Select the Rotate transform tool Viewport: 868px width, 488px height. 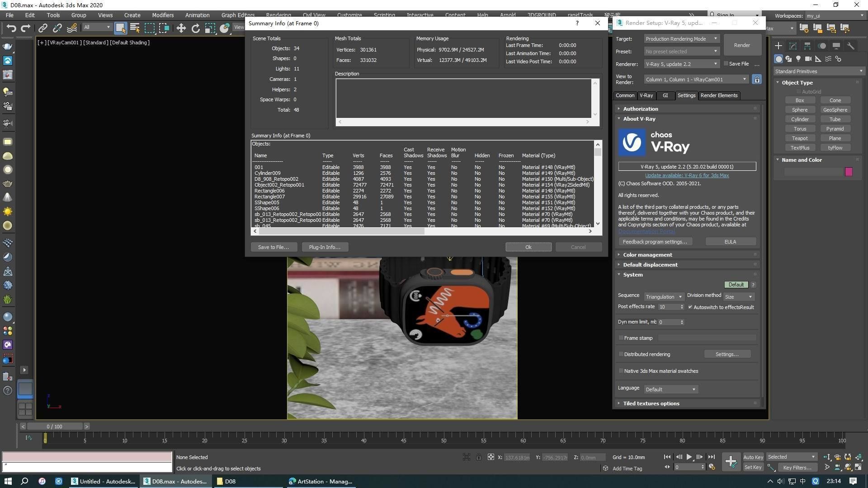pos(195,28)
